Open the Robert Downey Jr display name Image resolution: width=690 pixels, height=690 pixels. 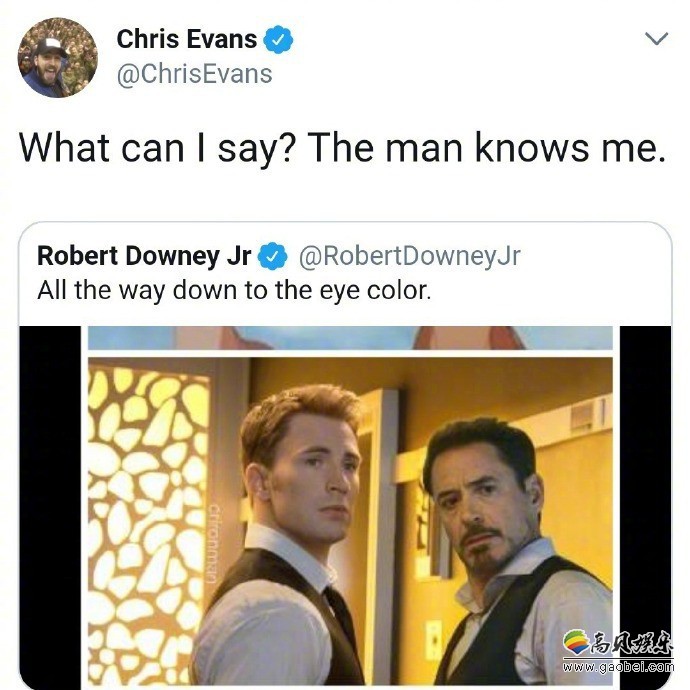point(144,256)
